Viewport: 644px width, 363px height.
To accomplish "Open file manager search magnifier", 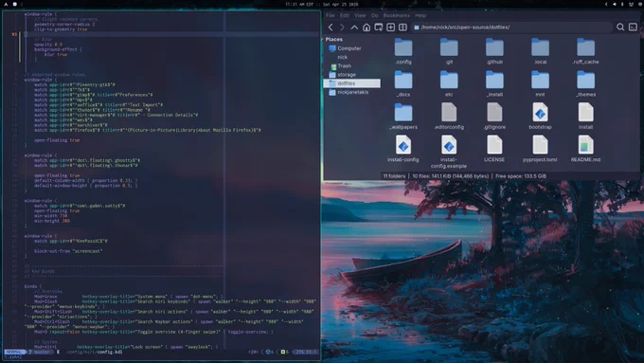I will click(x=620, y=27).
